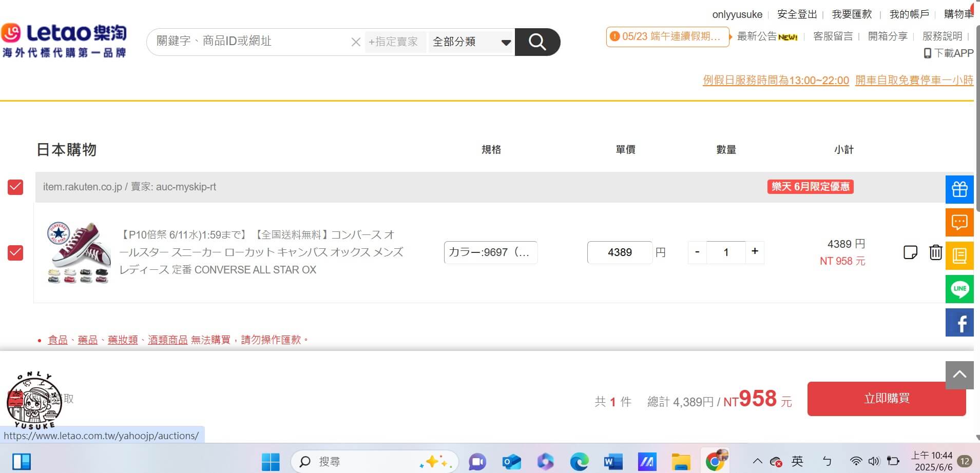The height and width of the screenshot is (473, 980).
Task: Open the 全部分類 category dropdown
Action: (x=471, y=42)
